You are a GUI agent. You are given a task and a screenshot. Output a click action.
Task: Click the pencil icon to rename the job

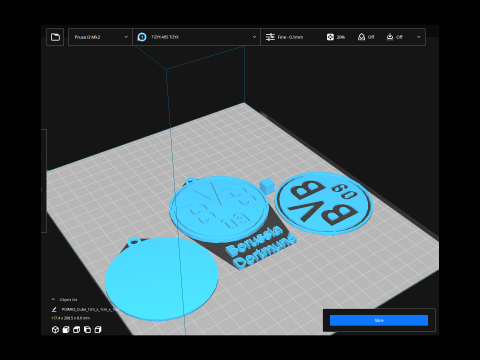tap(54, 310)
